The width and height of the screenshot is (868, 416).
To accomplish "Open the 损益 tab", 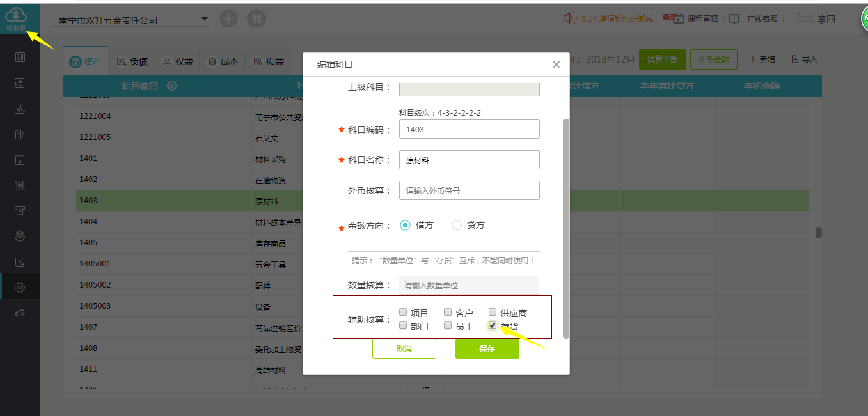I will tap(269, 61).
